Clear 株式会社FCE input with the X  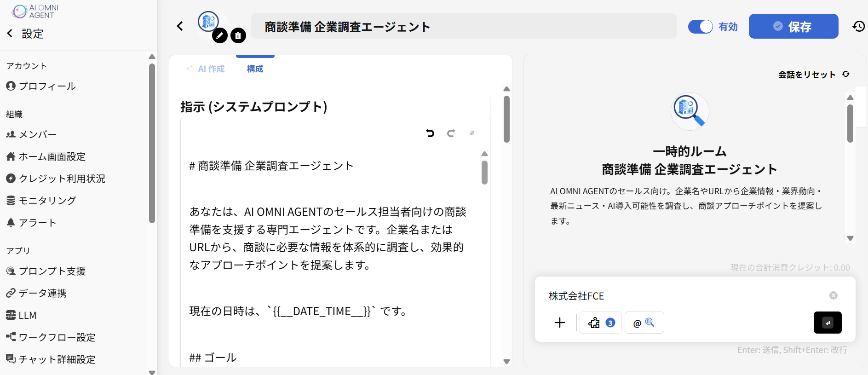click(x=834, y=295)
